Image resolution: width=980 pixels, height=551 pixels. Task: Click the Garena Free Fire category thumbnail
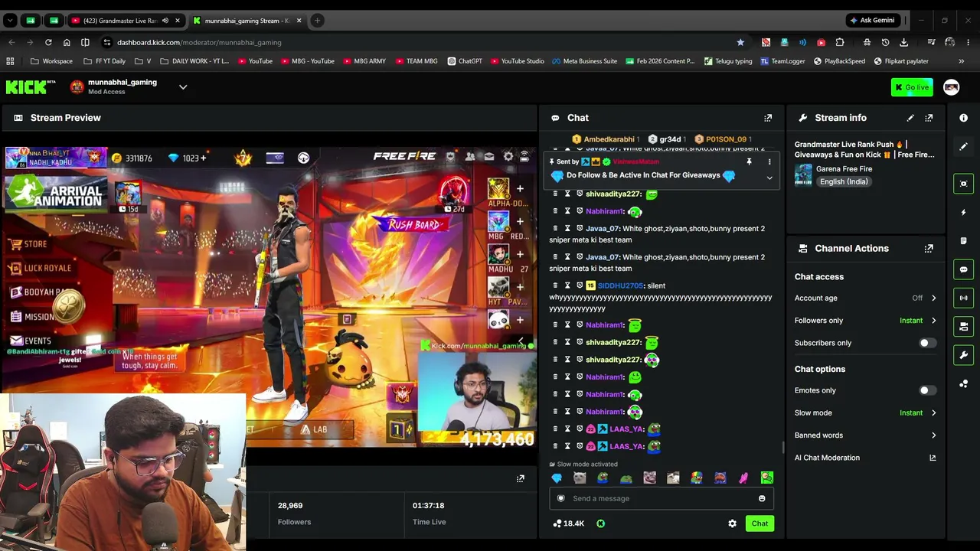pos(803,175)
